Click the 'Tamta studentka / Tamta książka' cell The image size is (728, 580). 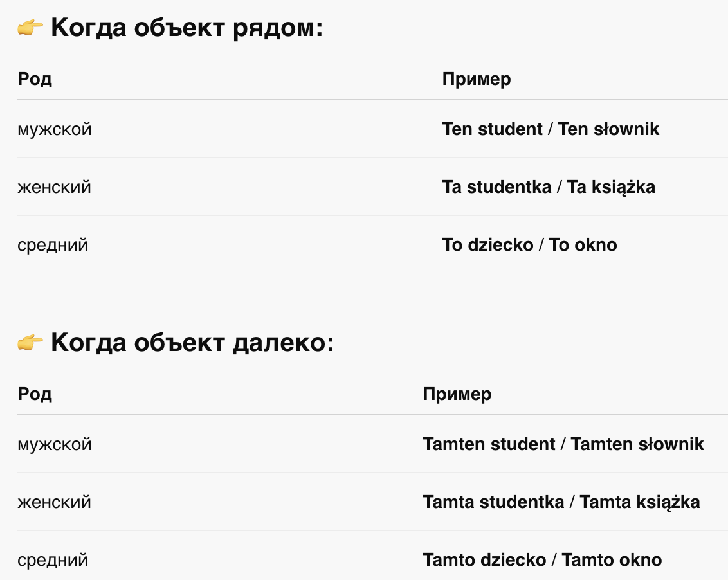coord(561,502)
